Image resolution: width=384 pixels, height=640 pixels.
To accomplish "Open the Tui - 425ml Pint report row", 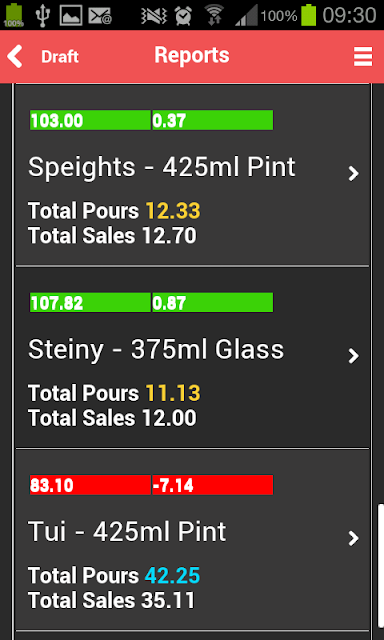I will point(192,540).
